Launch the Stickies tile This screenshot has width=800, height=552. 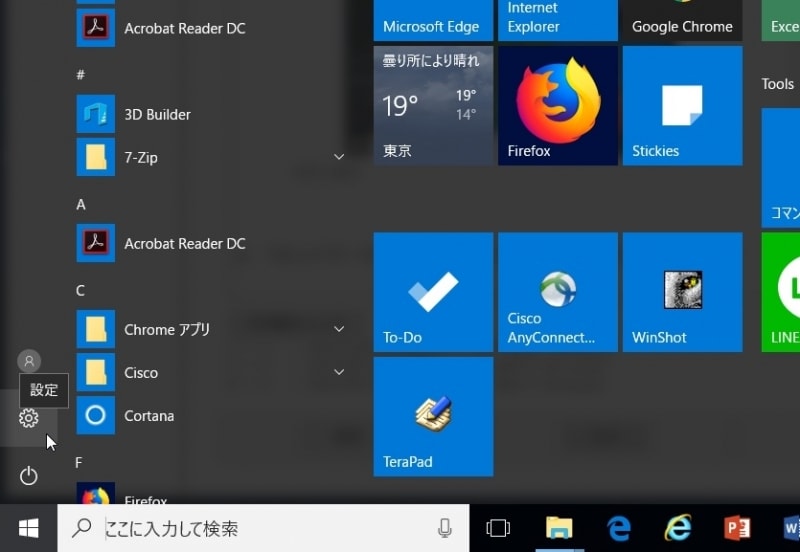point(682,105)
